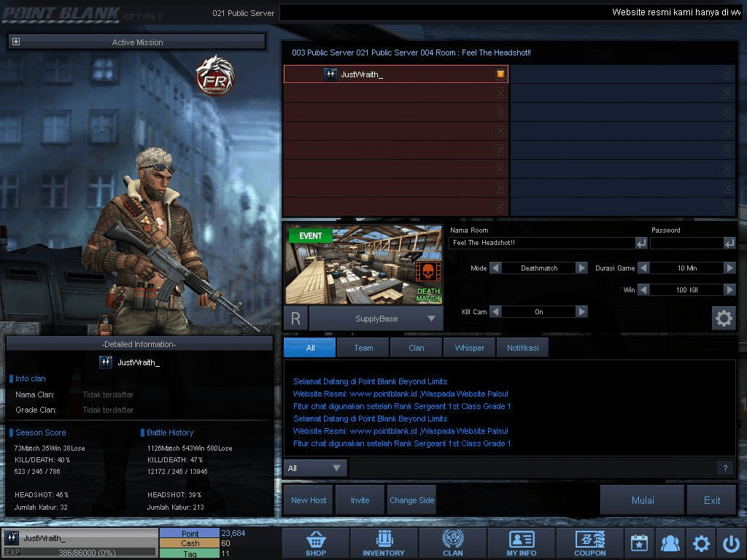Click the SupplyBase map preview thumbnail
Image resolution: width=747 pixels, height=560 pixels.
pyautogui.click(x=364, y=265)
